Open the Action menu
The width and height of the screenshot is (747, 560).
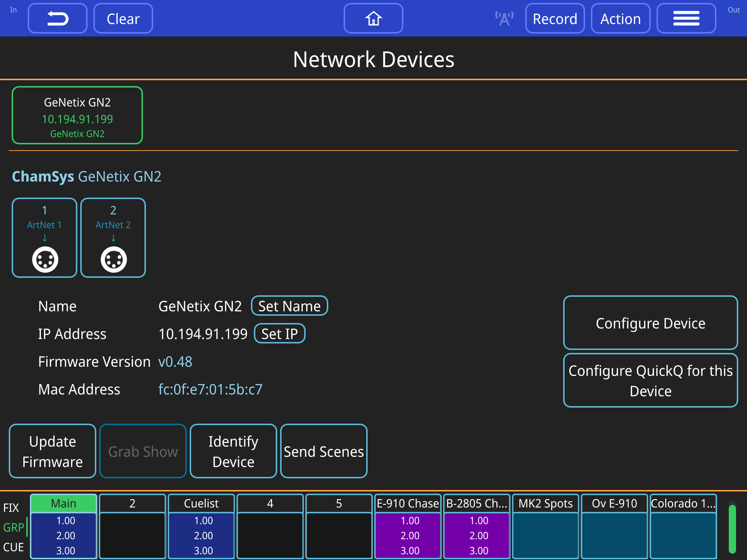pyautogui.click(x=620, y=18)
